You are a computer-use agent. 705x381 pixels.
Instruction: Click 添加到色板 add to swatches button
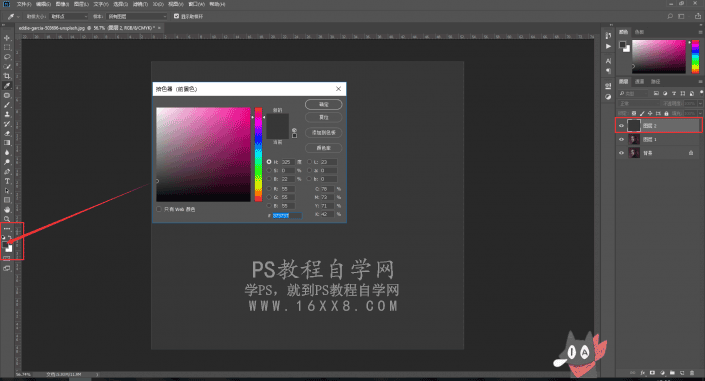[324, 133]
